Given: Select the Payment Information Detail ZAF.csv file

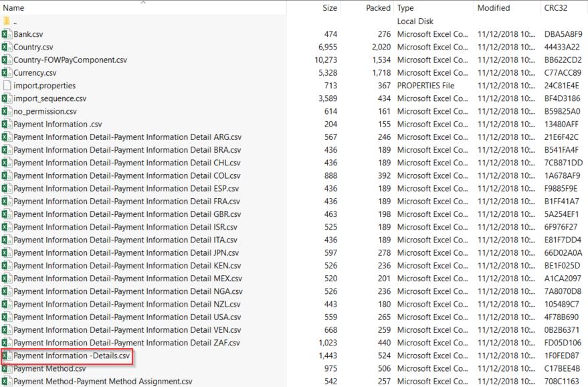Looking at the screenshot, I should (126, 343).
